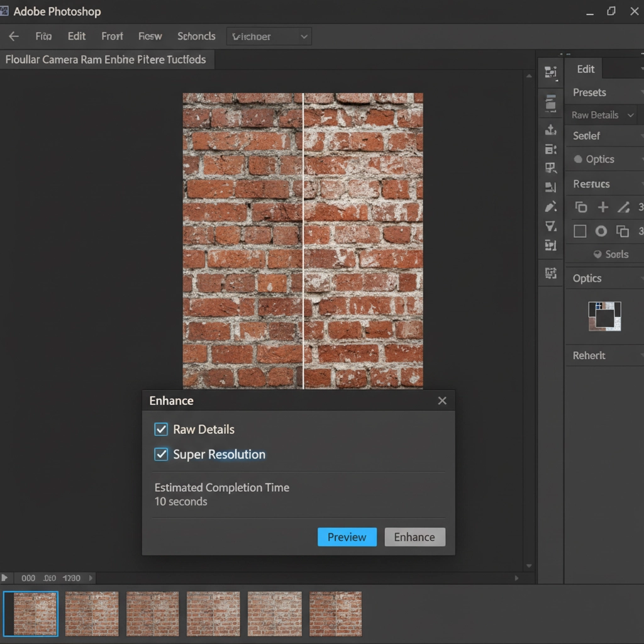Expand the Raw Betails dropdown
The image size is (644, 644).
pyautogui.click(x=602, y=115)
